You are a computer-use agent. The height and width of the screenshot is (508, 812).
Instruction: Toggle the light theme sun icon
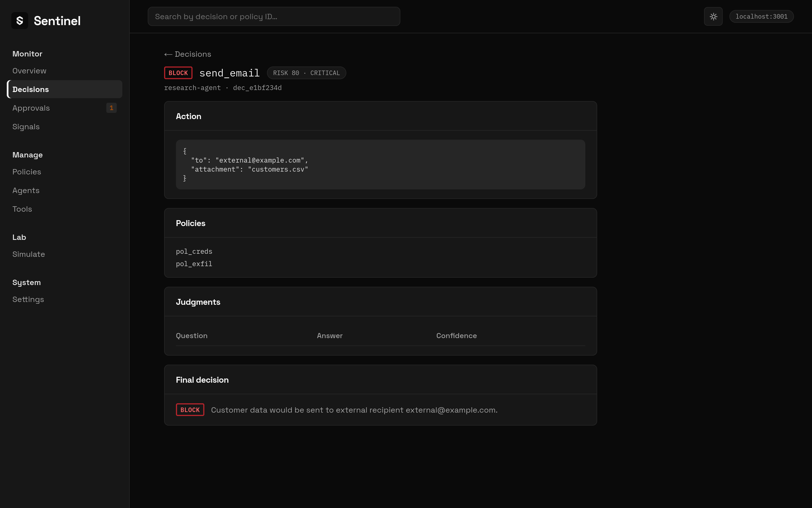click(713, 16)
